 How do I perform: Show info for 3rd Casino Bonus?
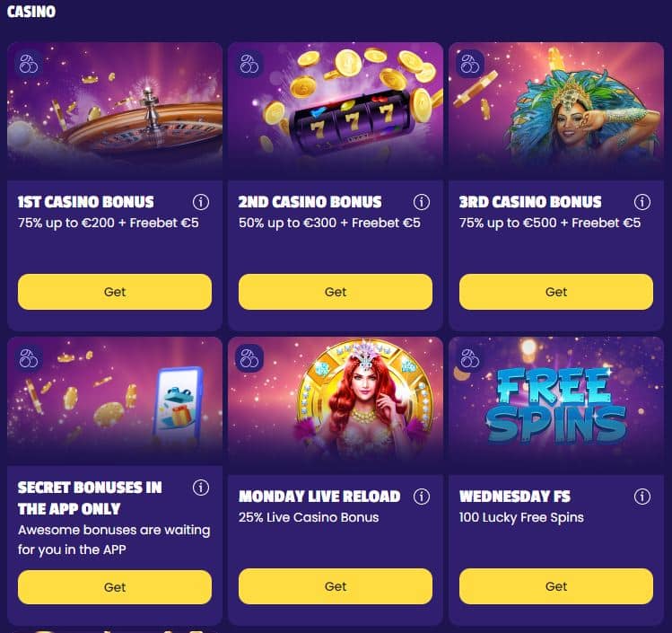pos(642,201)
